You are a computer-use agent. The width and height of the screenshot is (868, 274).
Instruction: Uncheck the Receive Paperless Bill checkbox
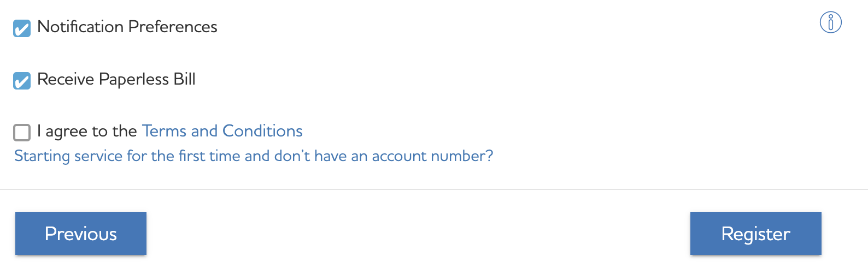[22, 81]
